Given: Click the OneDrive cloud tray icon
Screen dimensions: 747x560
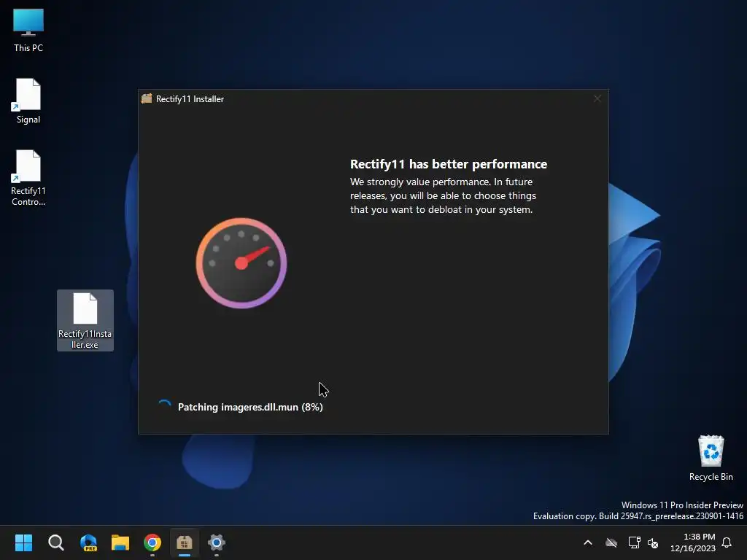Looking at the screenshot, I should tap(611, 542).
